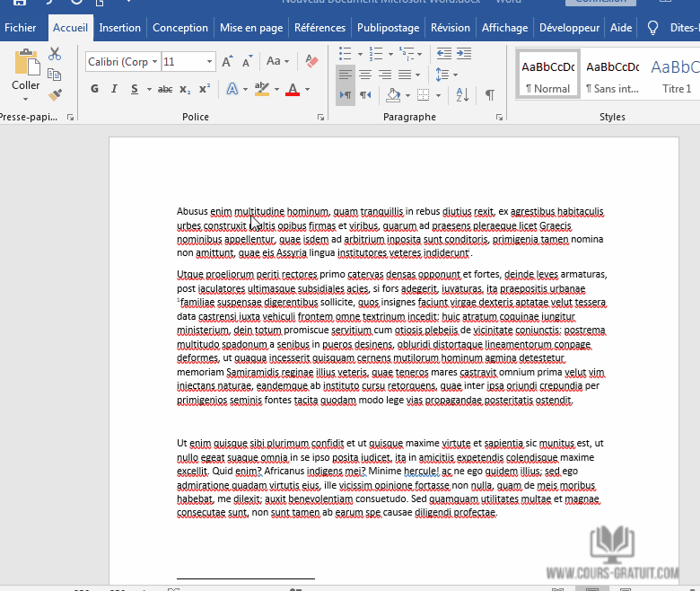Open Développeur tab

pyautogui.click(x=569, y=28)
